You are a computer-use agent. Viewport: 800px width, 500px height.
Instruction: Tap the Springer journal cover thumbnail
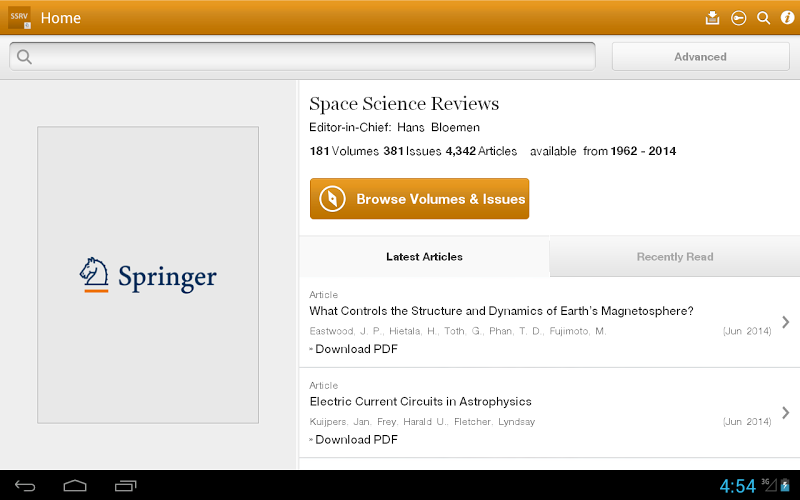(148, 275)
